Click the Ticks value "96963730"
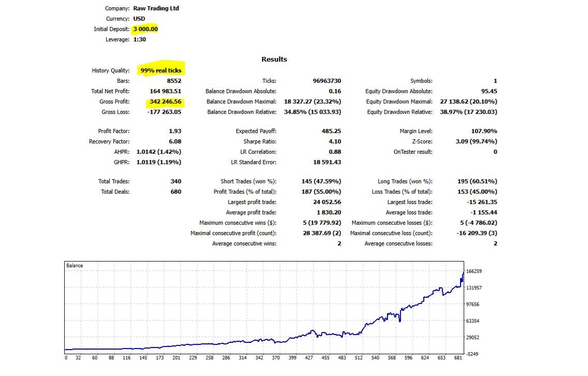Image resolution: width=588 pixels, height=376 pixels. (327, 81)
